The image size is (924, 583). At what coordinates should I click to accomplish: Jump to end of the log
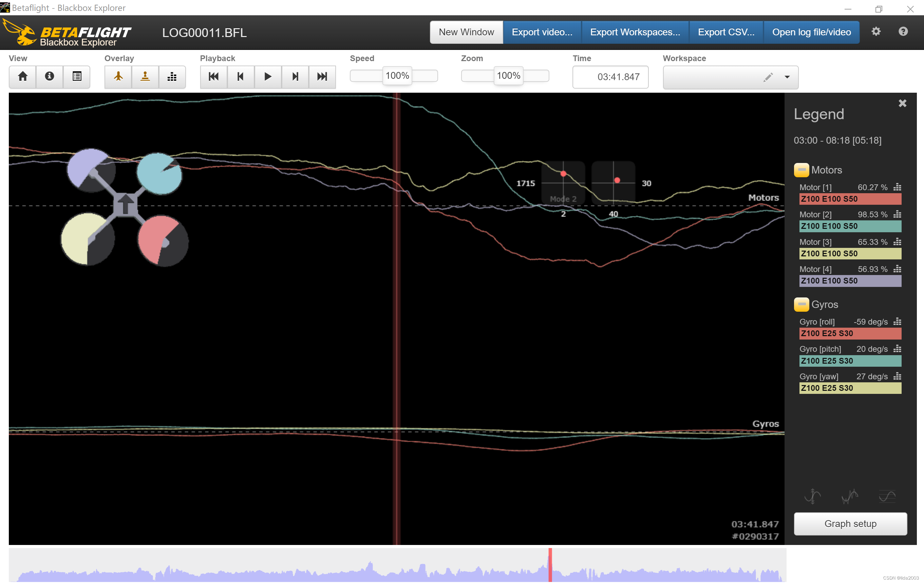click(322, 76)
